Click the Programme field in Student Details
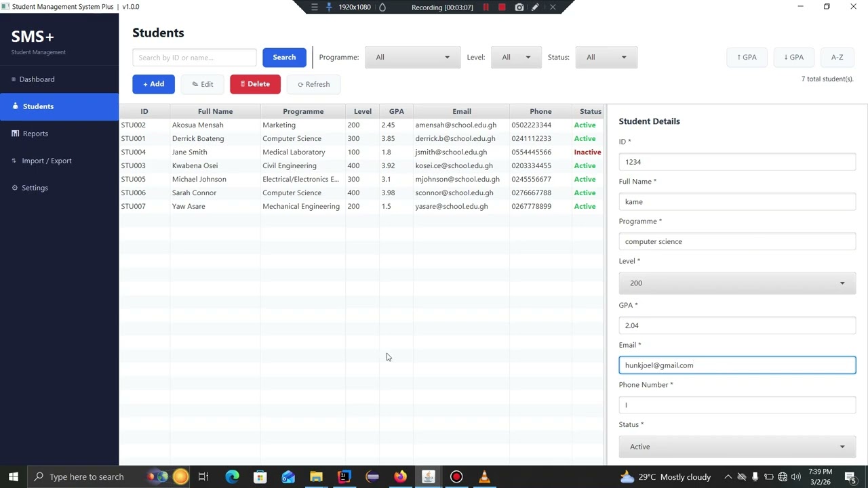The height and width of the screenshot is (488, 868). click(x=737, y=242)
